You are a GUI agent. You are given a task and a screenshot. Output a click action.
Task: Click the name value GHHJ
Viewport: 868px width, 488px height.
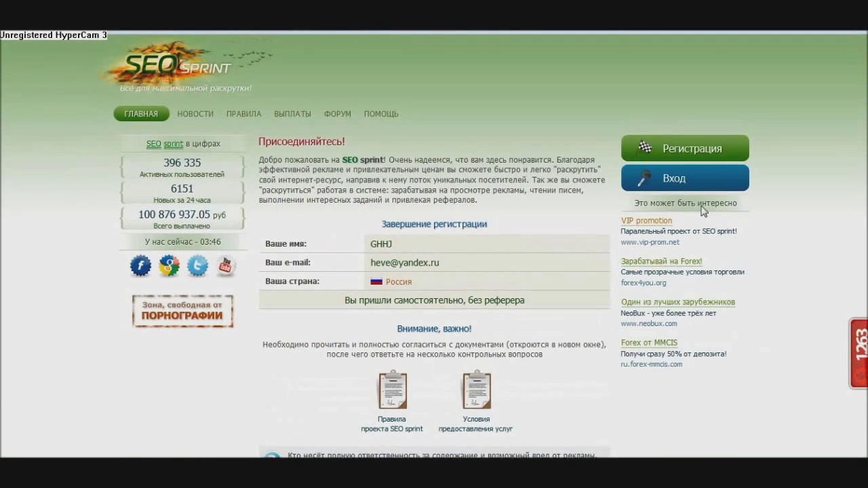381,243
